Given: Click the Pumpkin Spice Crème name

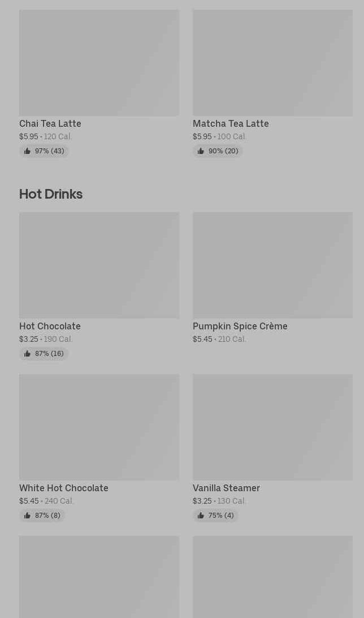Looking at the screenshot, I should (240, 326).
